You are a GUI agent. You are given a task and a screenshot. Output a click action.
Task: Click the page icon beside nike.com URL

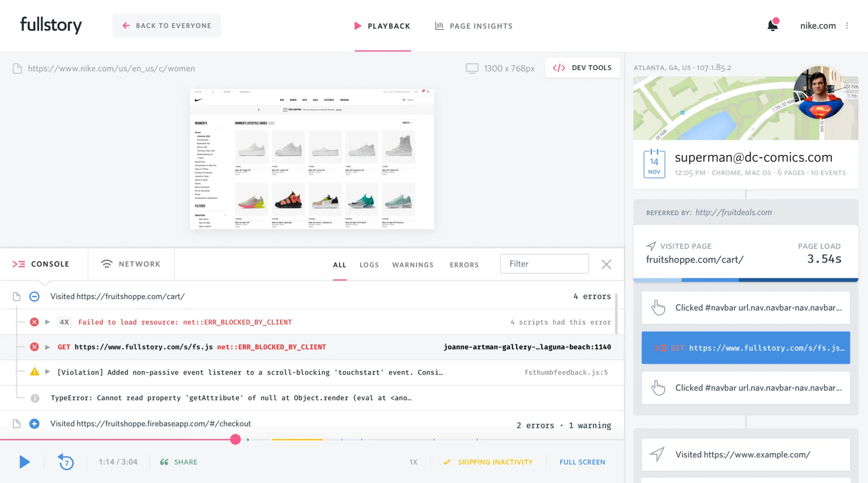tap(17, 68)
